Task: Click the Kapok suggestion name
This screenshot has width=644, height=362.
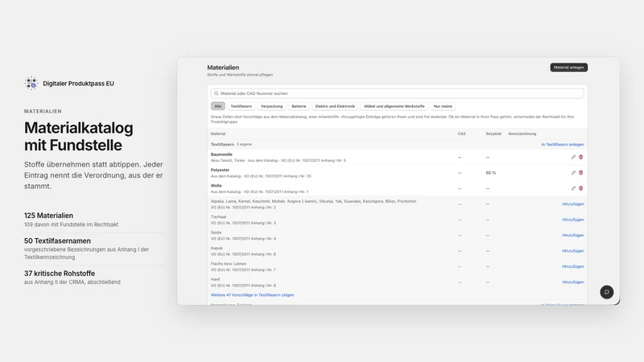Action: coord(217,248)
